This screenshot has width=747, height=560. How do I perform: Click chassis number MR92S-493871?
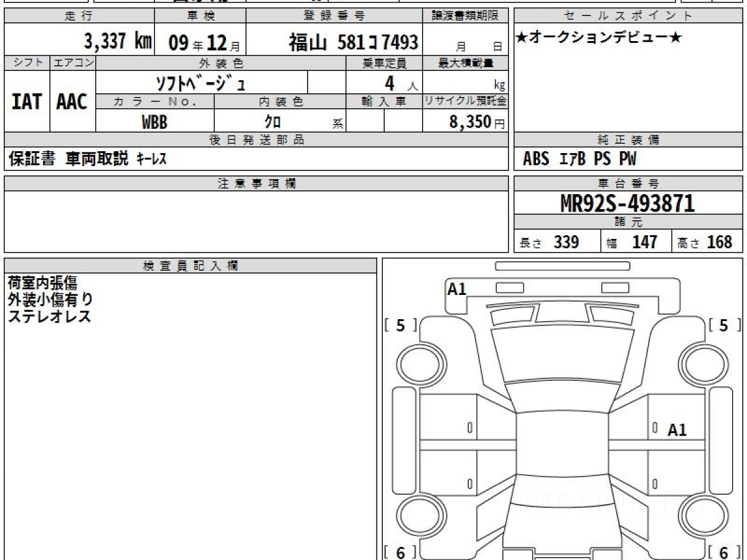click(627, 203)
